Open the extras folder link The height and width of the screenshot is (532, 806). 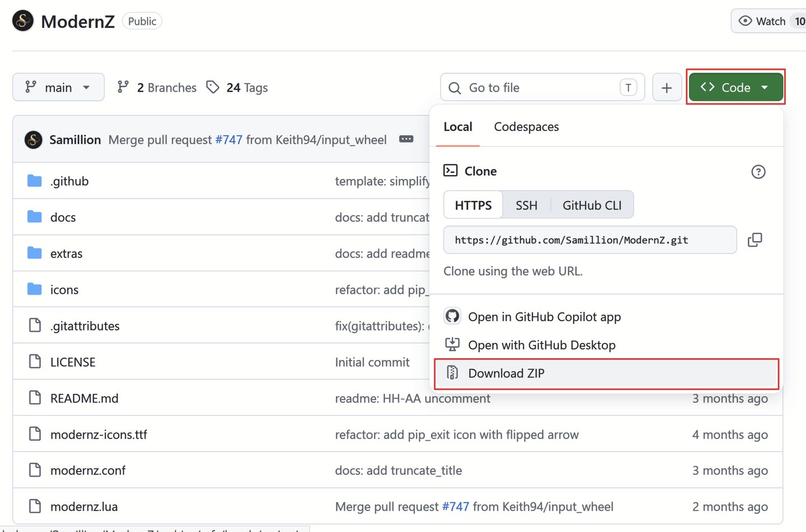click(66, 253)
